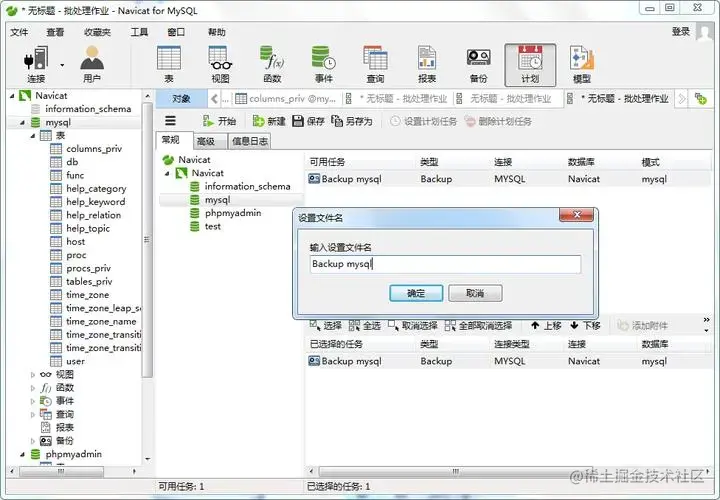This screenshot has height=500, width=720.
Task: Click the new tab icon at tab bar end
Action: (x=700, y=98)
